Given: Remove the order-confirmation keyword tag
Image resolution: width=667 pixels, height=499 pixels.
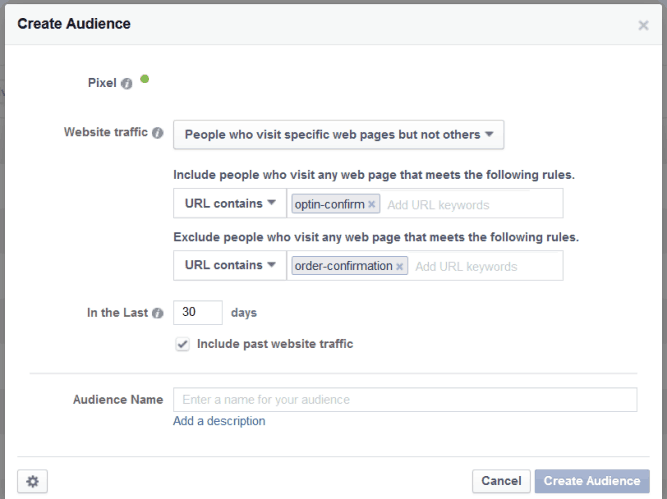Looking at the screenshot, I should pyautogui.click(x=399, y=266).
